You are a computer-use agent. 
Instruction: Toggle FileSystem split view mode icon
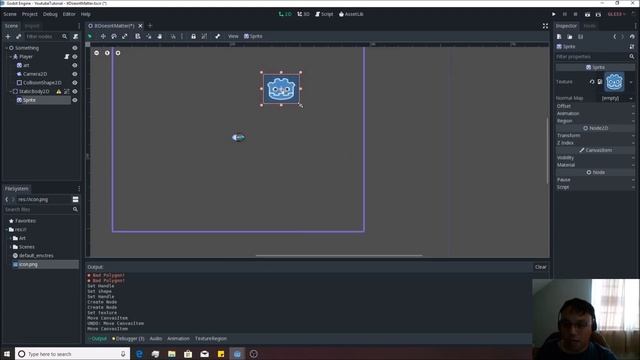coord(76,200)
